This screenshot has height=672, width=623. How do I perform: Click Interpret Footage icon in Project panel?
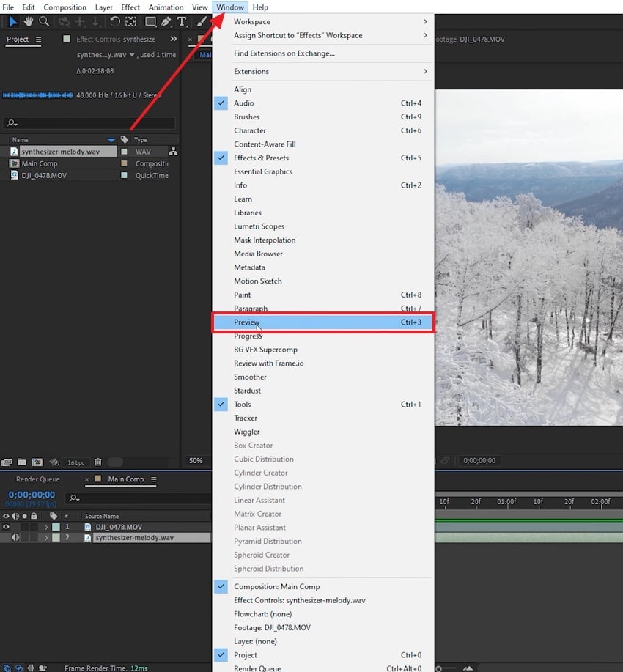(x=7, y=462)
